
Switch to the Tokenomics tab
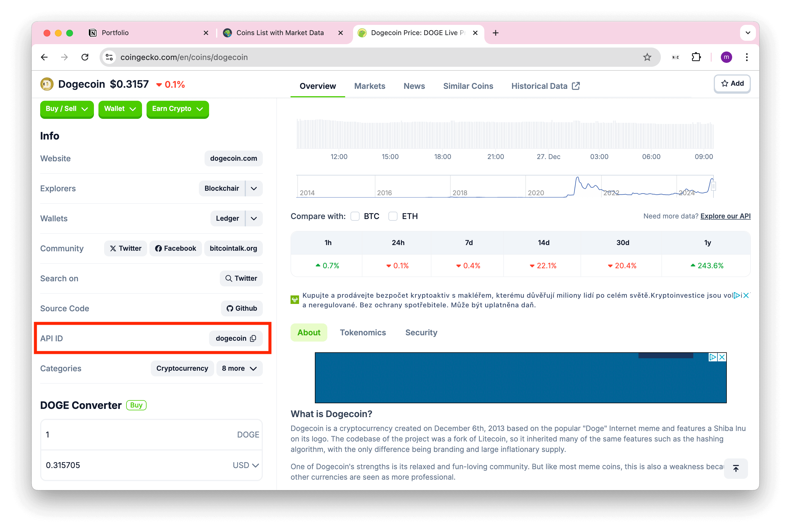click(x=363, y=332)
